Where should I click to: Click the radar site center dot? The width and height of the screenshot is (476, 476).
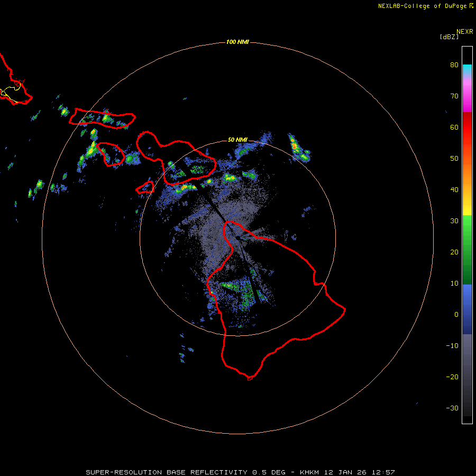click(238, 238)
